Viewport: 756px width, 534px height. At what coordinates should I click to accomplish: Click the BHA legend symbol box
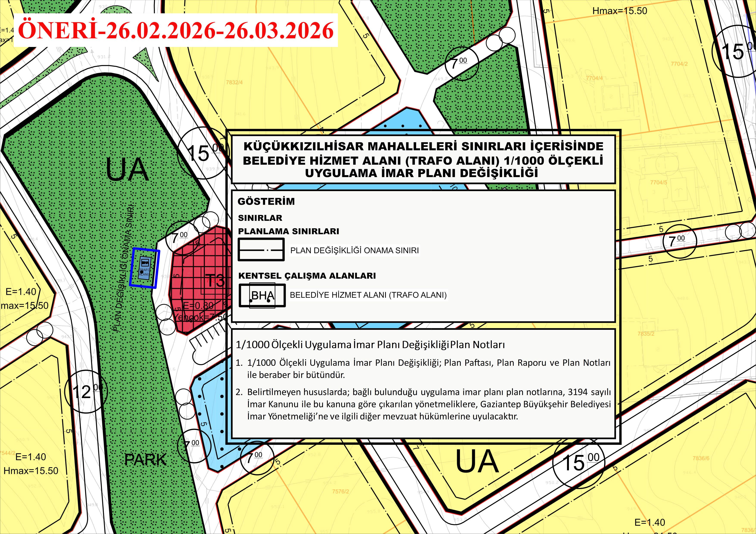pyautogui.click(x=262, y=296)
